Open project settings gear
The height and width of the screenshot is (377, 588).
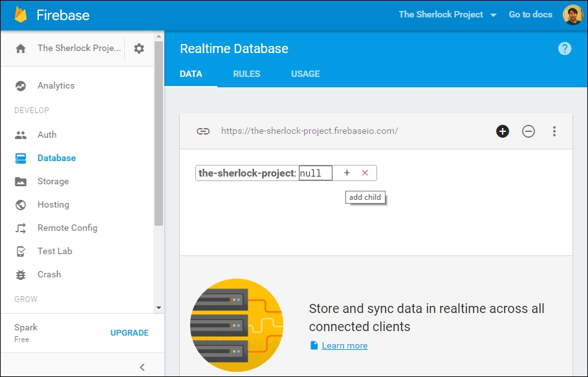(x=139, y=48)
